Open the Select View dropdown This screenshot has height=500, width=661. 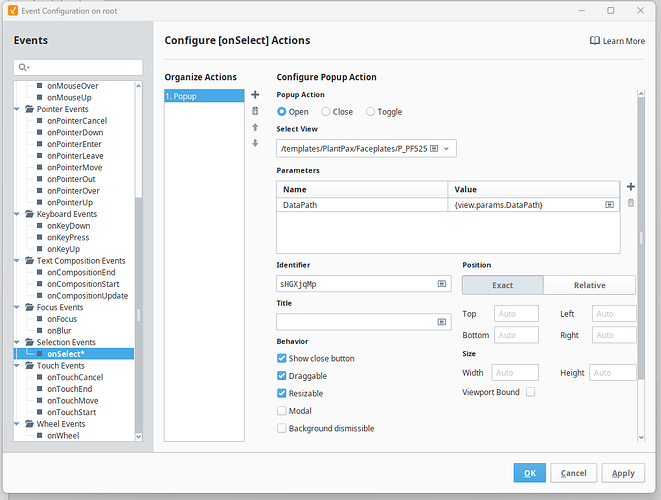[447, 148]
